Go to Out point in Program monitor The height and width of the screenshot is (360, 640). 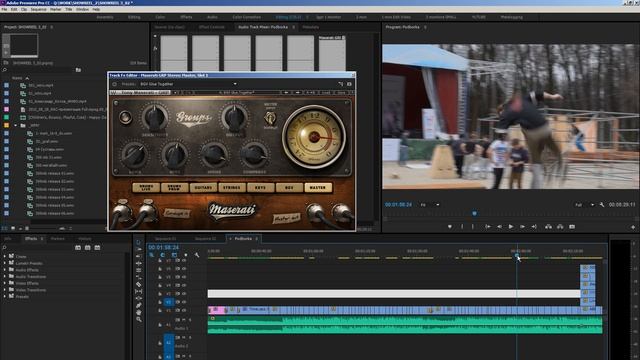(534, 227)
